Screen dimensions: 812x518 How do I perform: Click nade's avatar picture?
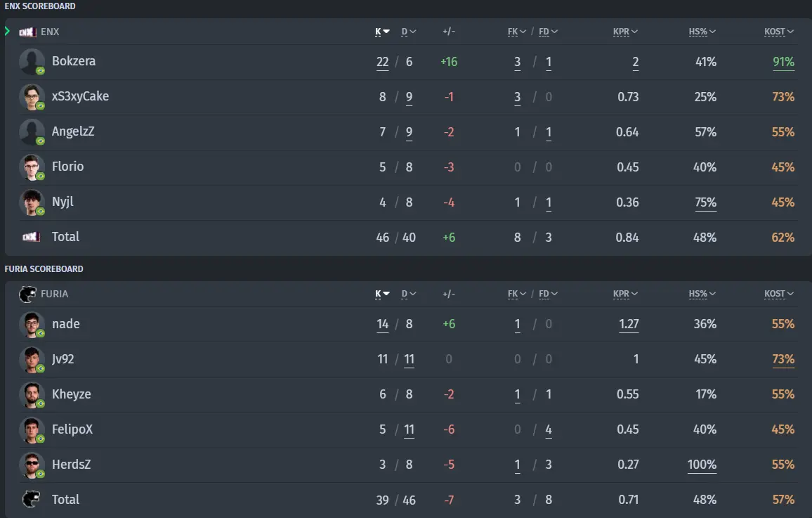coord(32,325)
